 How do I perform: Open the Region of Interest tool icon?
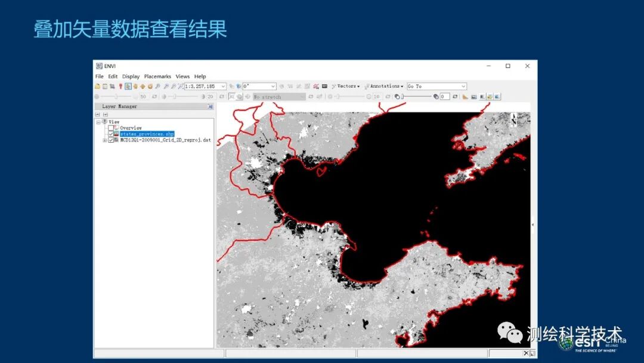315,87
